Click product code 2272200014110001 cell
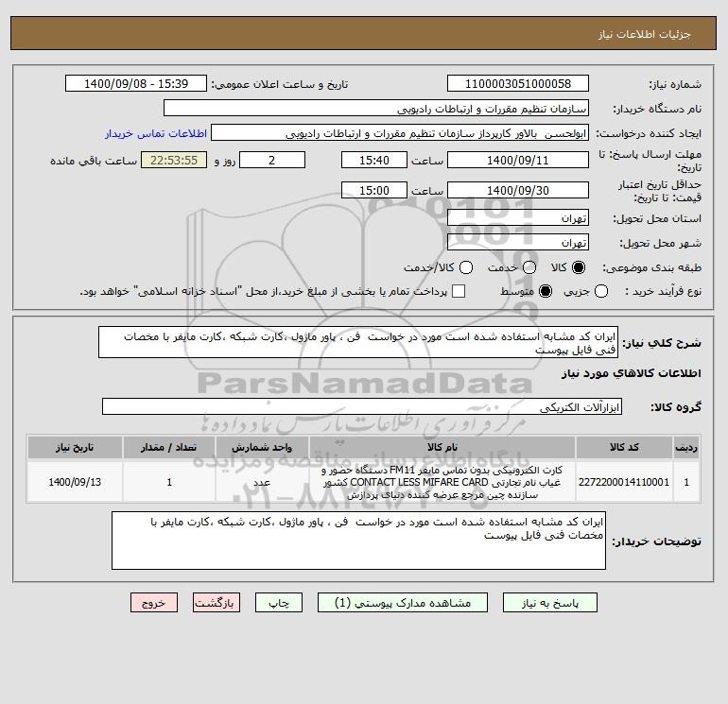The width and height of the screenshot is (728, 704). point(624,482)
